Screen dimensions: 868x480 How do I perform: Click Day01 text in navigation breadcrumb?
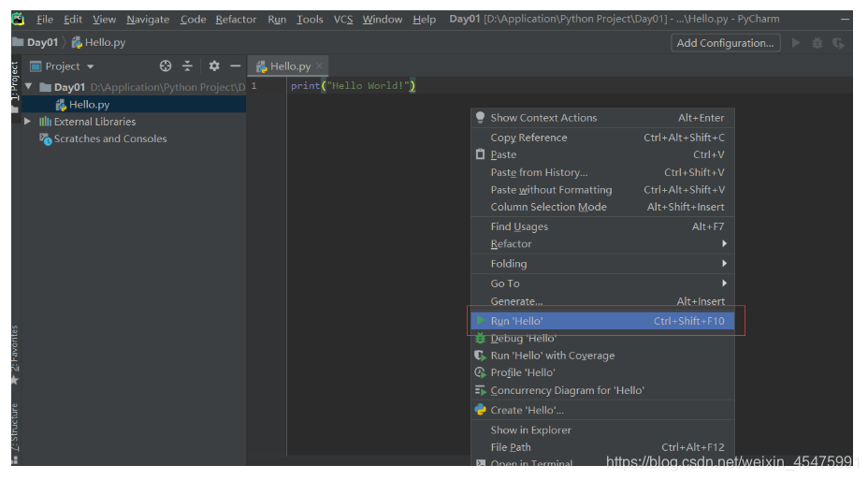tap(43, 42)
